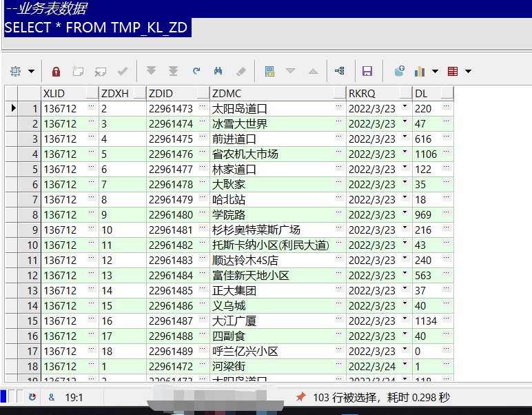Click ellipsis button in DL cell 1106
This screenshot has width=532, height=415.
pyautogui.click(x=447, y=152)
